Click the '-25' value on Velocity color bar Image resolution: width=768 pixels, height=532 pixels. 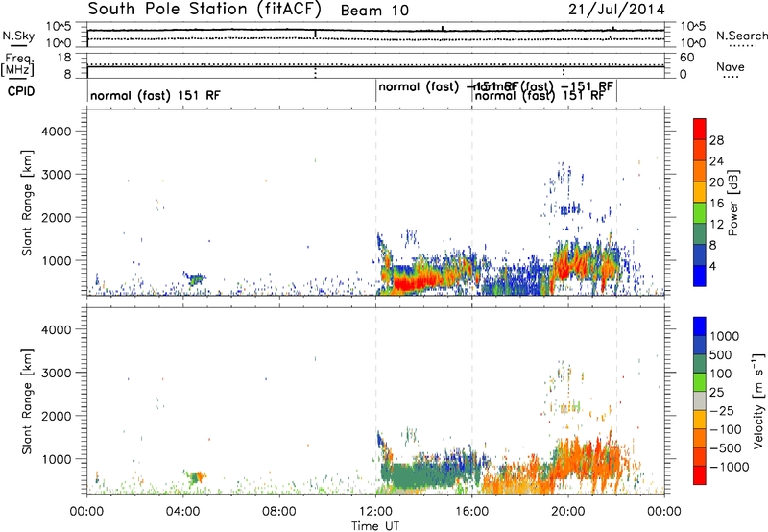(722, 411)
